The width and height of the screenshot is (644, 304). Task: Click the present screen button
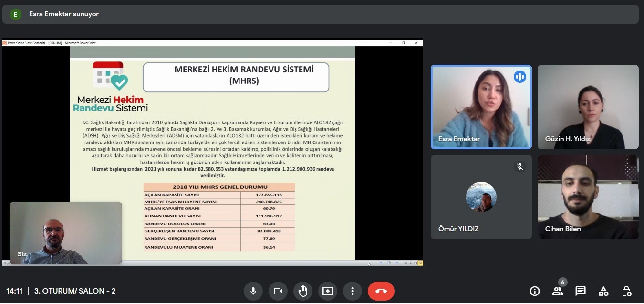pos(328,291)
